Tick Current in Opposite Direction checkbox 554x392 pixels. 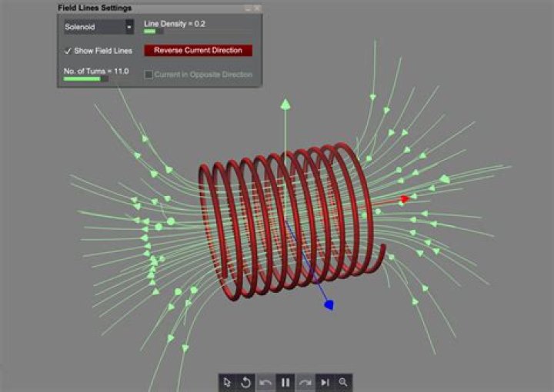pos(149,75)
